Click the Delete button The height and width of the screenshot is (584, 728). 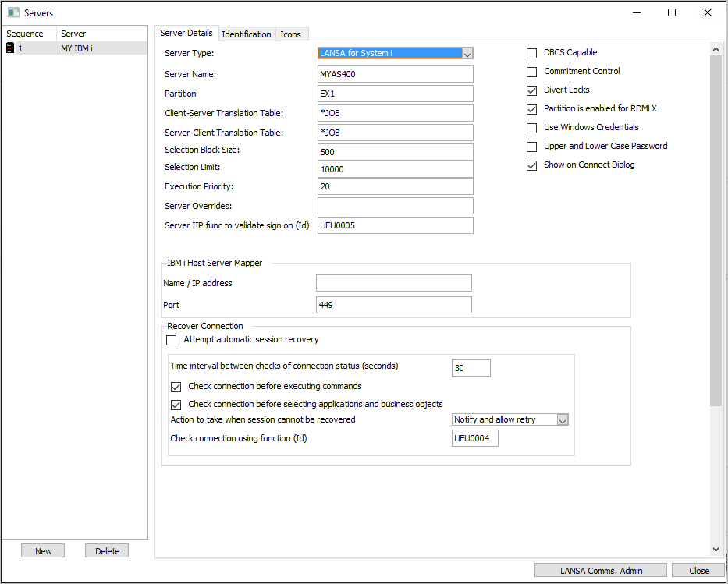tap(107, 551)
